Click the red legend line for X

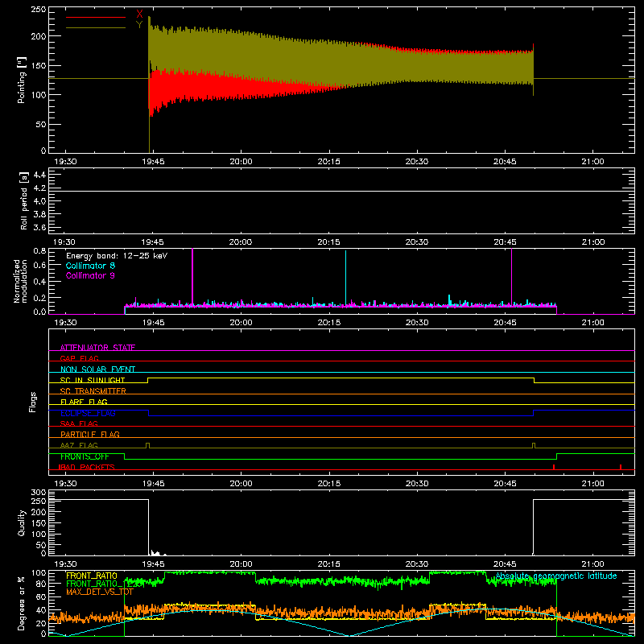pyautogui.click(x=96, y=17)
